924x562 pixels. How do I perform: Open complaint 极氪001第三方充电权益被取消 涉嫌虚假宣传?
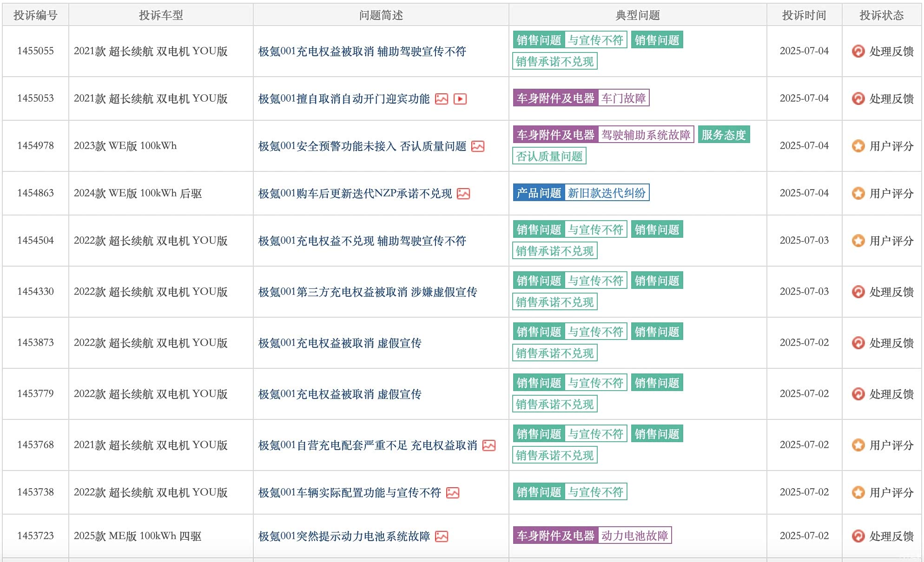(367, 292)
